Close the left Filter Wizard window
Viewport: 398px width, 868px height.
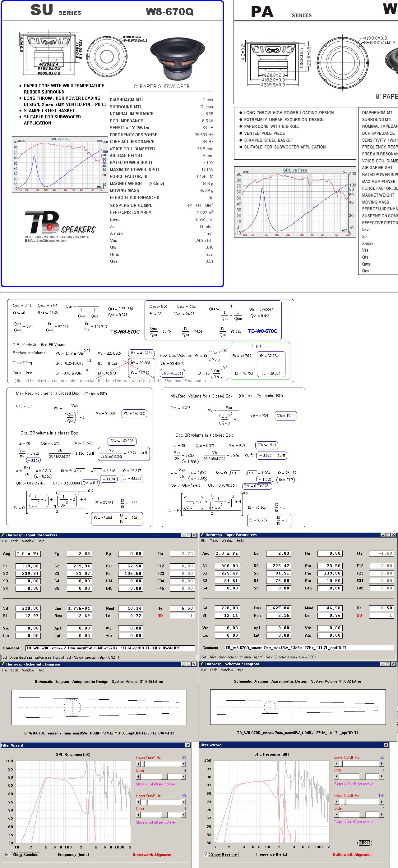[x=187, y=745]
